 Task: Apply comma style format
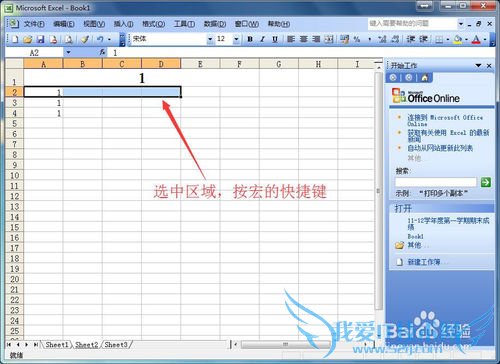[x=369, y=39]
